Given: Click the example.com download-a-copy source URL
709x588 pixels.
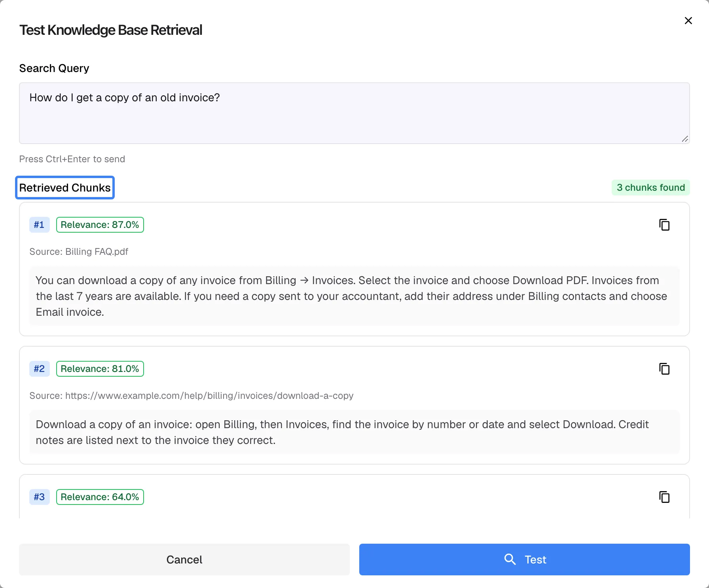Looking at the screenshot, I should [x=209, y=396].
